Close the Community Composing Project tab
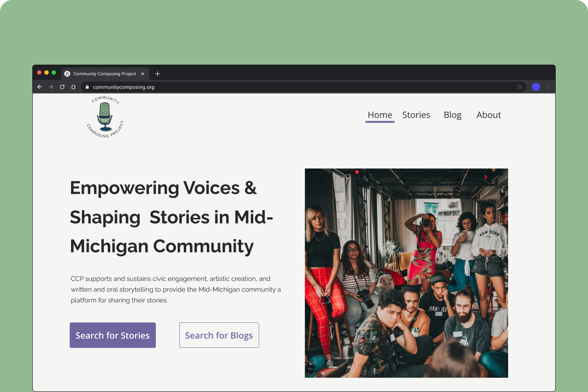The image size is (588, 392). pyautogui.click(x=143, y=74)
